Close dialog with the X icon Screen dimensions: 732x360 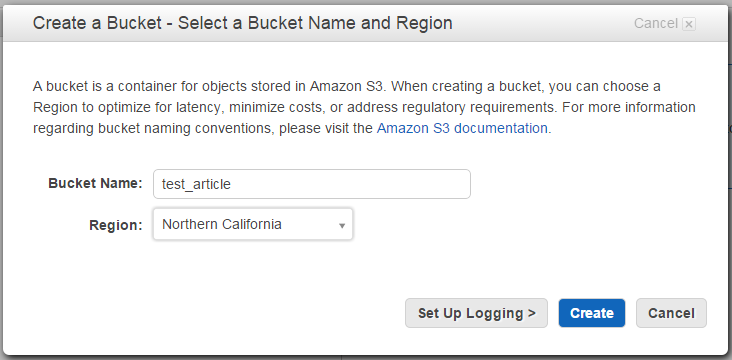pyautogui.click(x=689, y=24)
